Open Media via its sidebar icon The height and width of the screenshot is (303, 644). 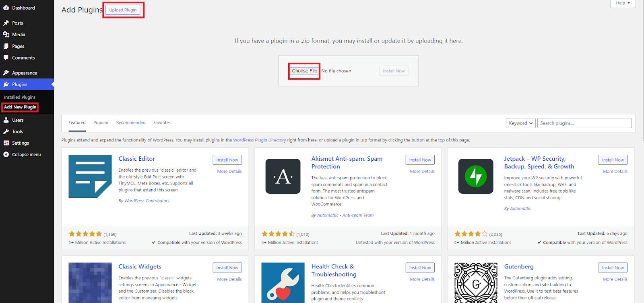coord(6,35)
